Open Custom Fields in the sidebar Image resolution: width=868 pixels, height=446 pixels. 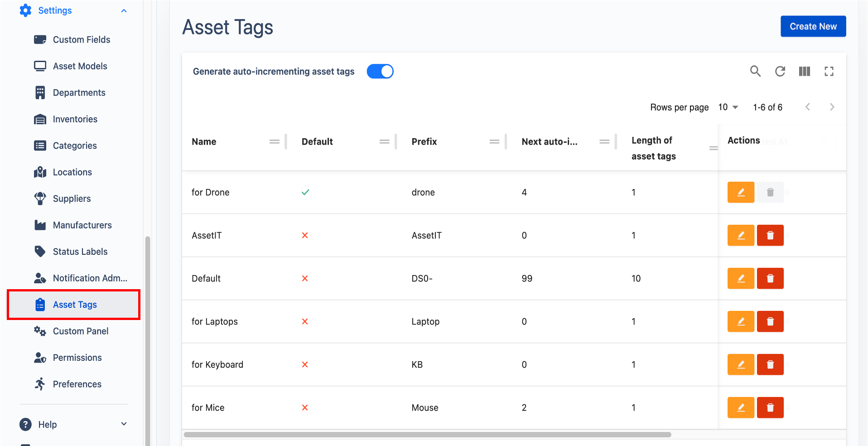81,40
